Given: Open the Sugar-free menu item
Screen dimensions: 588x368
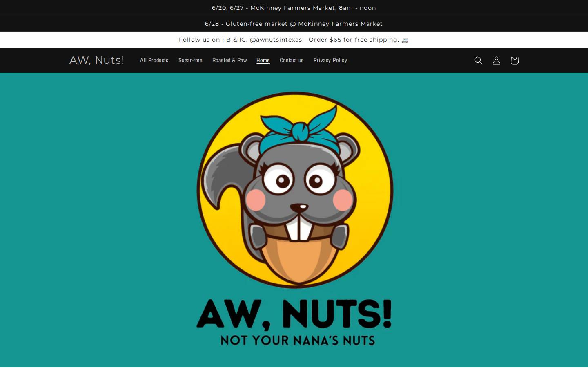Looking at the screenshot, I should [x=190, y=60].
